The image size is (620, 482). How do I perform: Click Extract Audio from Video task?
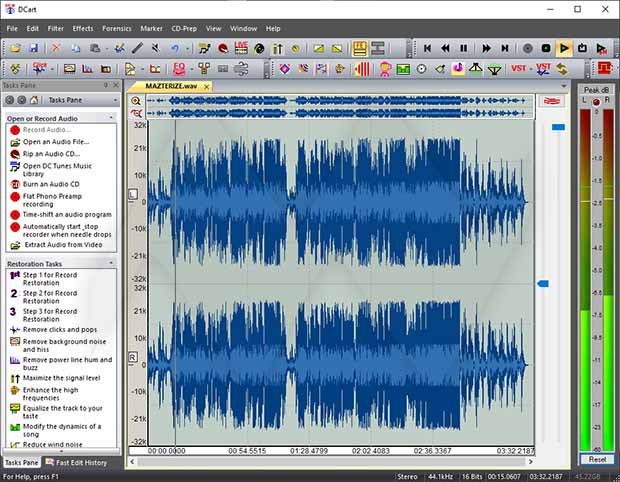63,245
